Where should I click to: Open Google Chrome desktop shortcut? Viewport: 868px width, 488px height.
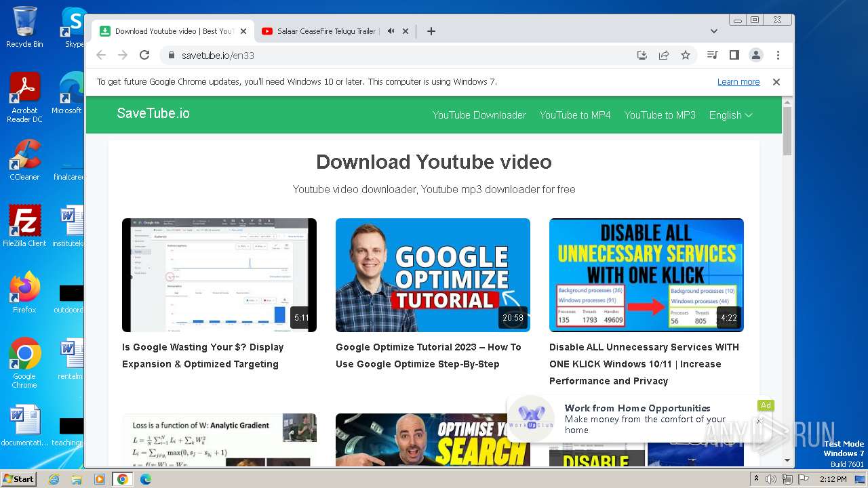tap(24, 363)
